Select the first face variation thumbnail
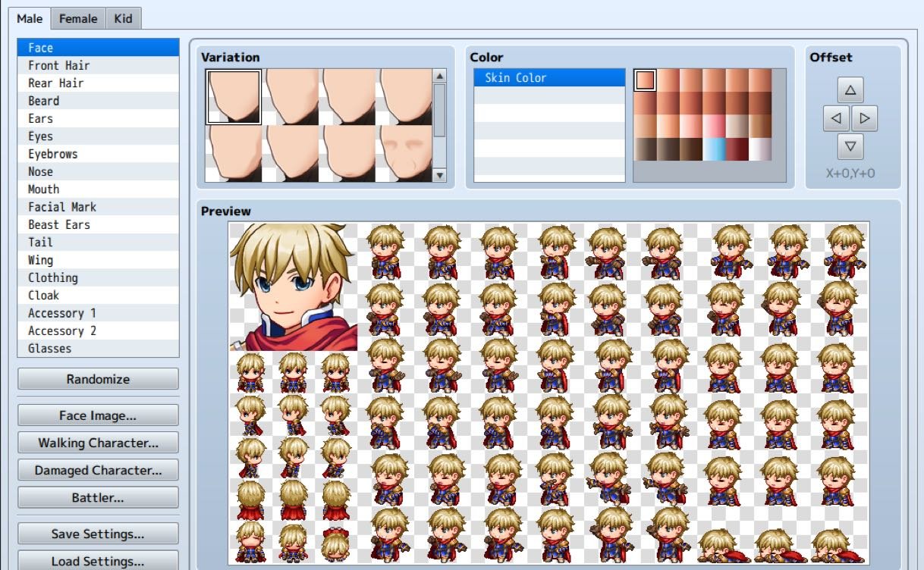Viewport: 924px width, 570px height. pyautogui.click(x=234, y=97)
